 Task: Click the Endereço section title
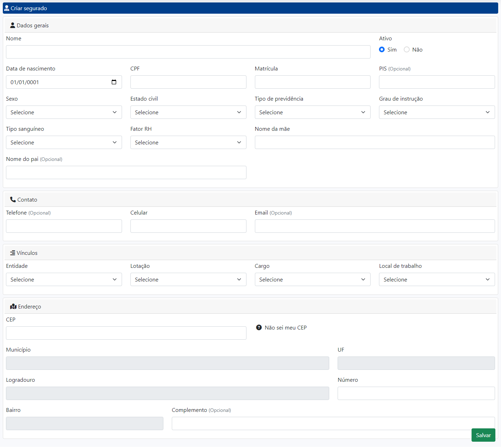(x=29, y=306)
